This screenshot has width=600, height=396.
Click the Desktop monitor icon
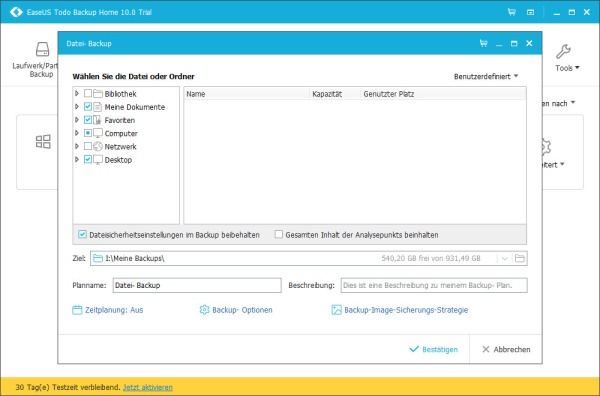pos(98,160)
